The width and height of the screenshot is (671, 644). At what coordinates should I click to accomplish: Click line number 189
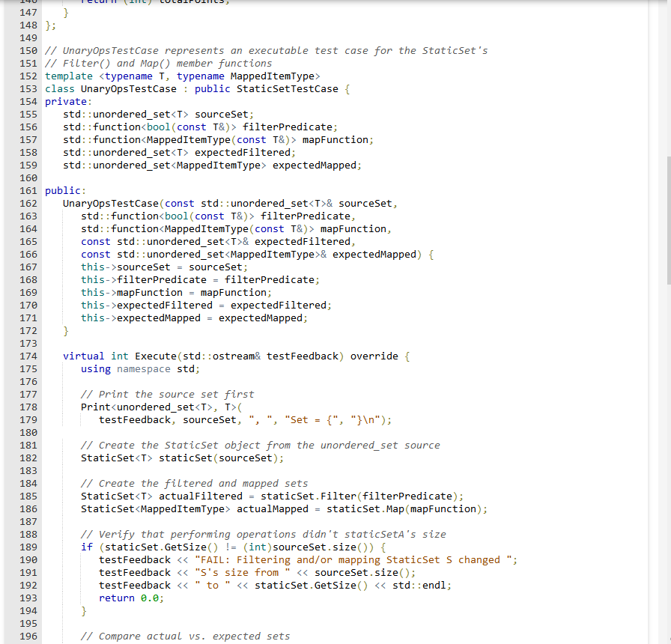(x=28, y=547)
